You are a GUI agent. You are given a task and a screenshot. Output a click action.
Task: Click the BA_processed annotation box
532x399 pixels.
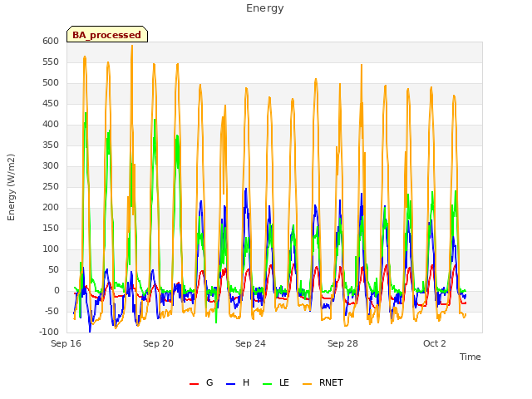point(107,34)
